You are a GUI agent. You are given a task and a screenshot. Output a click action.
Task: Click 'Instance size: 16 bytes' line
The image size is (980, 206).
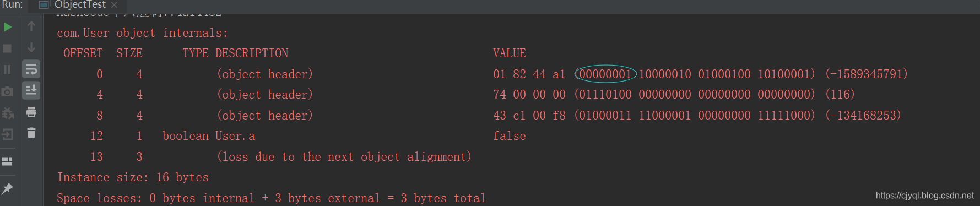pyautogui.click(x=133, y=177)
